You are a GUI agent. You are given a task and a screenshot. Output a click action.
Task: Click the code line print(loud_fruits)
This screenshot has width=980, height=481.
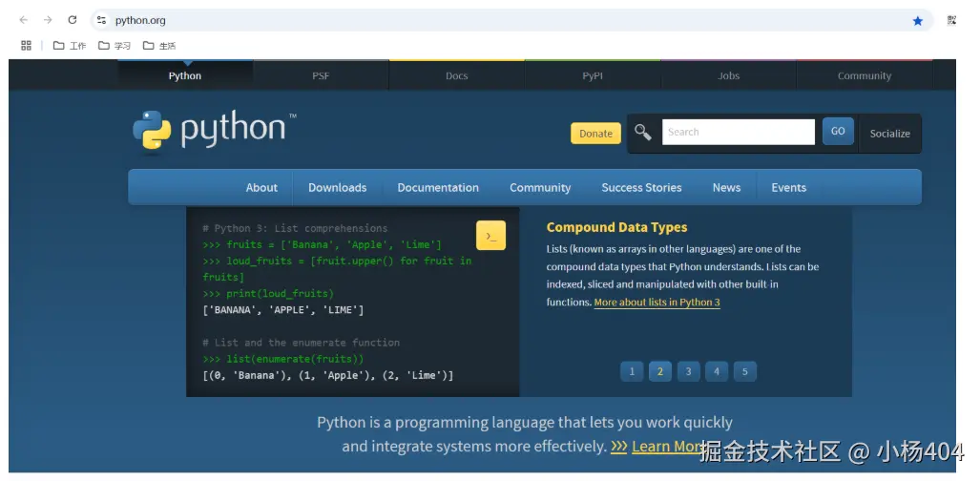[269, 293]
